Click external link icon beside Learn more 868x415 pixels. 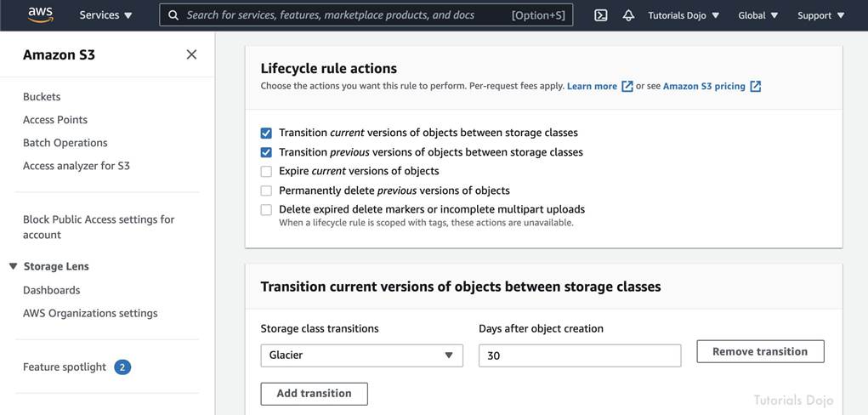(627, 86)
